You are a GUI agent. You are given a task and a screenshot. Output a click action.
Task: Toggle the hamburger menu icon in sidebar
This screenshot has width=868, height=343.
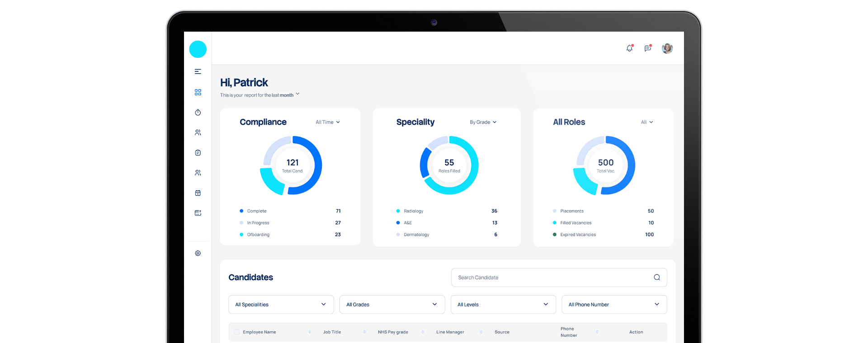tap(198, 71)
